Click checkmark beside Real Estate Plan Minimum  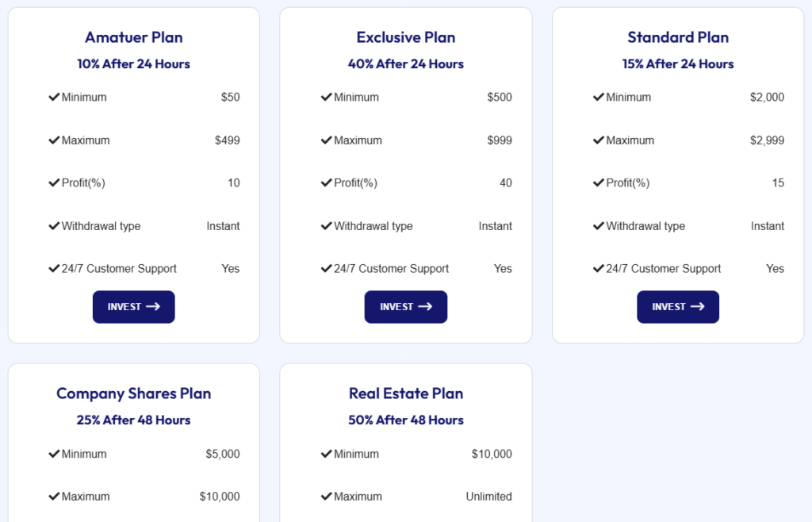point(326,454)
